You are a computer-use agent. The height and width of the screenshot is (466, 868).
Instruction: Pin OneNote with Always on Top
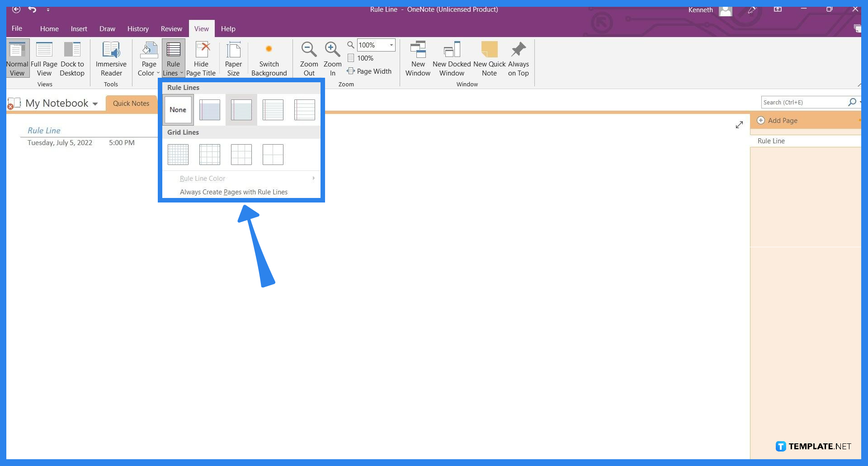pos(518,58)
